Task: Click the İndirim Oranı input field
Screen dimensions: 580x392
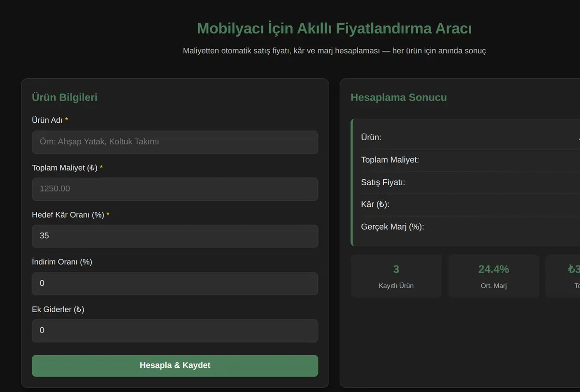Action: click(x=175, y=283)
